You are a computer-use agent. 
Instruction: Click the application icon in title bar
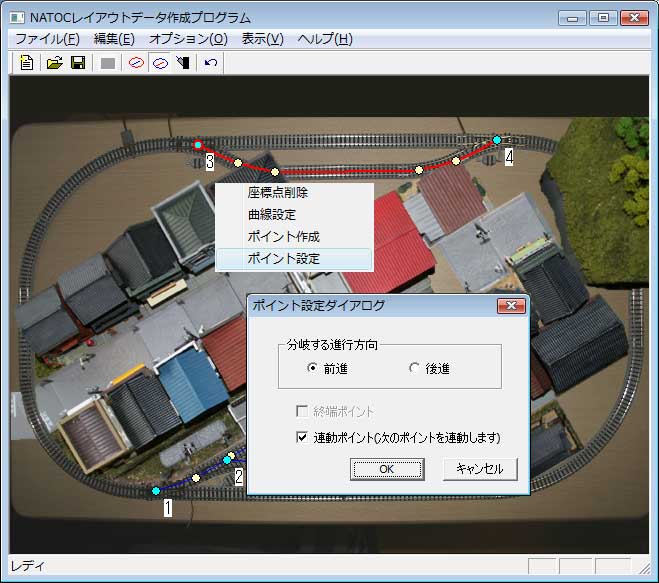[x=17, y=18]
